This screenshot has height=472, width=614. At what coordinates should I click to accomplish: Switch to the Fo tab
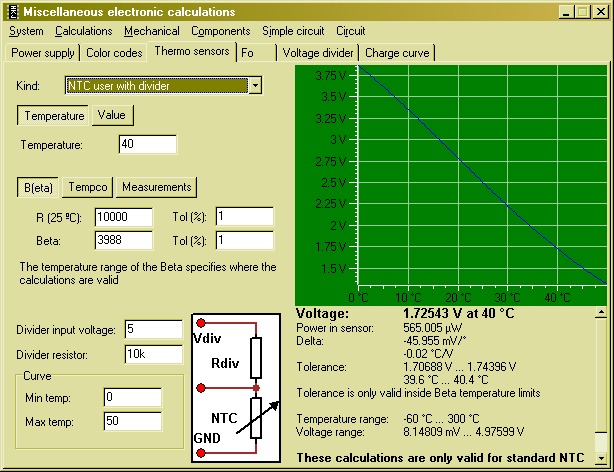coord(256,53)
